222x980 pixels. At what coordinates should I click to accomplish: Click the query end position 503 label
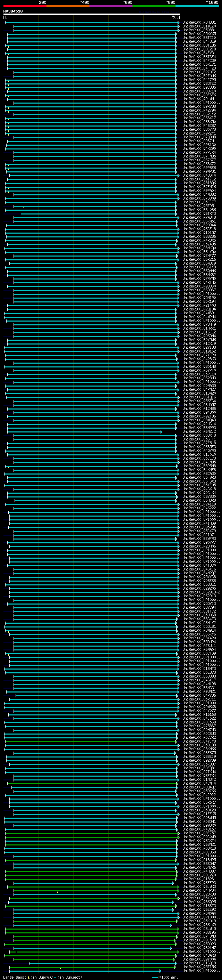175,17
